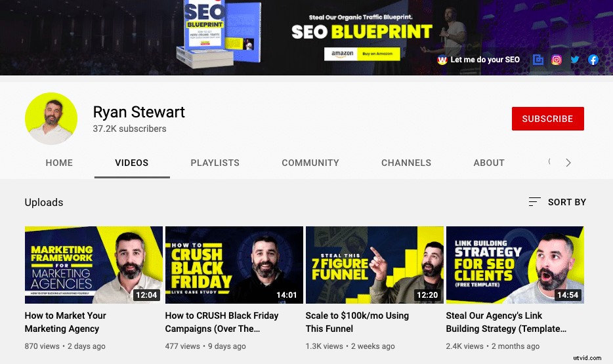Click the sort lines icon beside SORT BY
The width and height of the screenshot is (613, 364).
(534, 201)
